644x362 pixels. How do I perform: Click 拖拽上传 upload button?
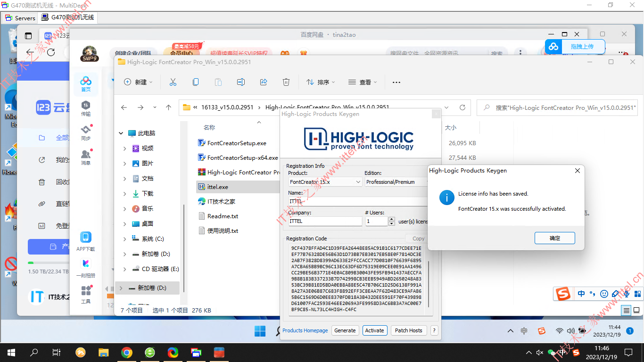click(575, 46)
